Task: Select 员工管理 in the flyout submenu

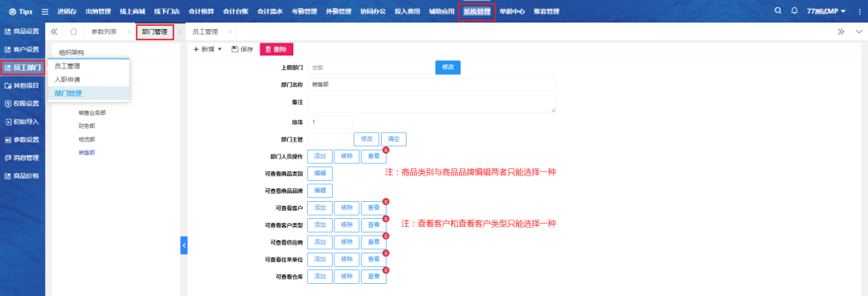Action: click(88, 66)
